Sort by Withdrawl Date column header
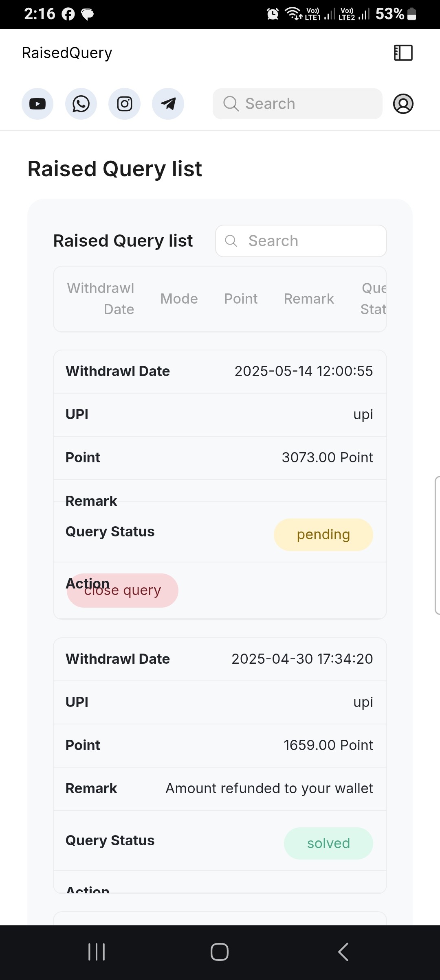 click(x=101, y=299)
